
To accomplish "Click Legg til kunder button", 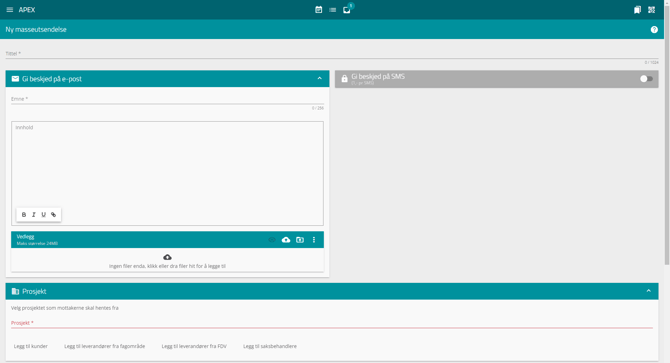I will pos(31,346).
